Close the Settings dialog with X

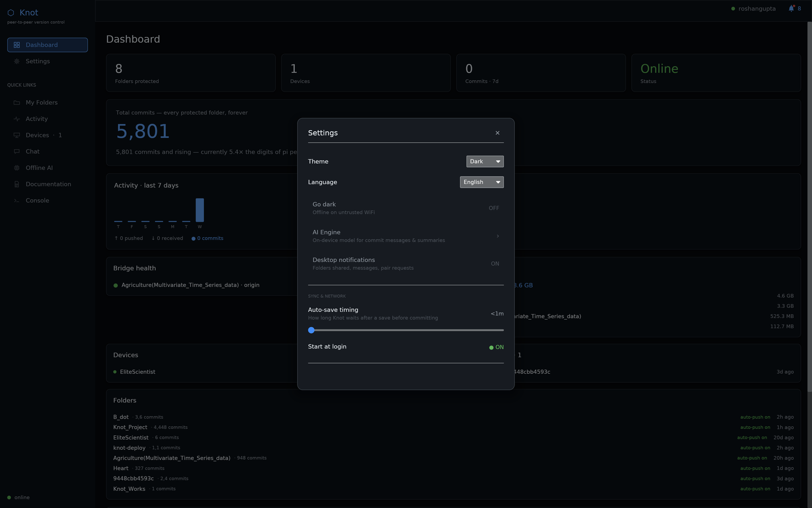[497, 133]
